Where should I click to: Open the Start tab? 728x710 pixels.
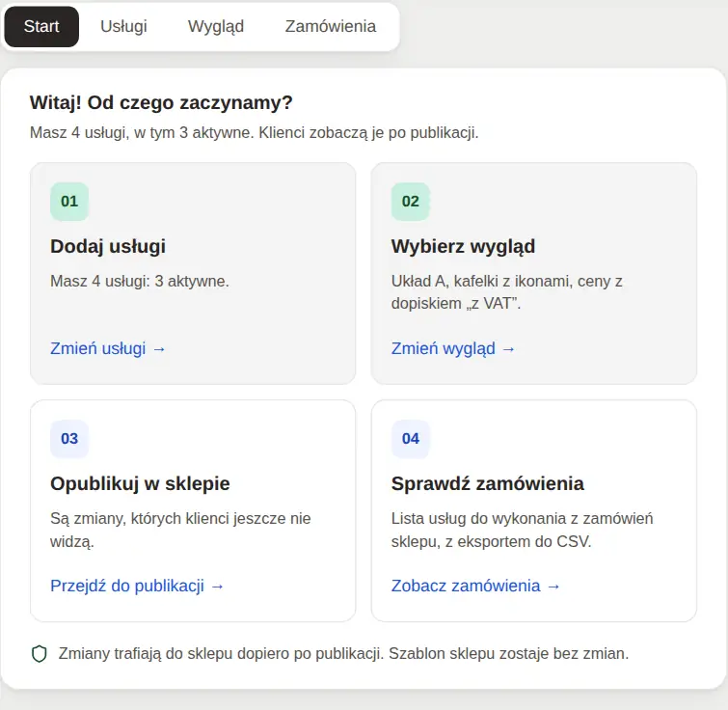[41, 26]
